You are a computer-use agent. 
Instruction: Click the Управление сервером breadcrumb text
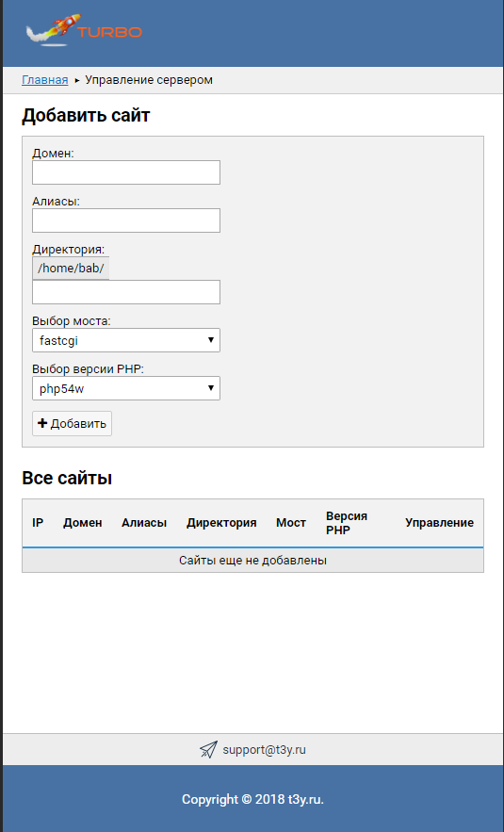(149, 80)
